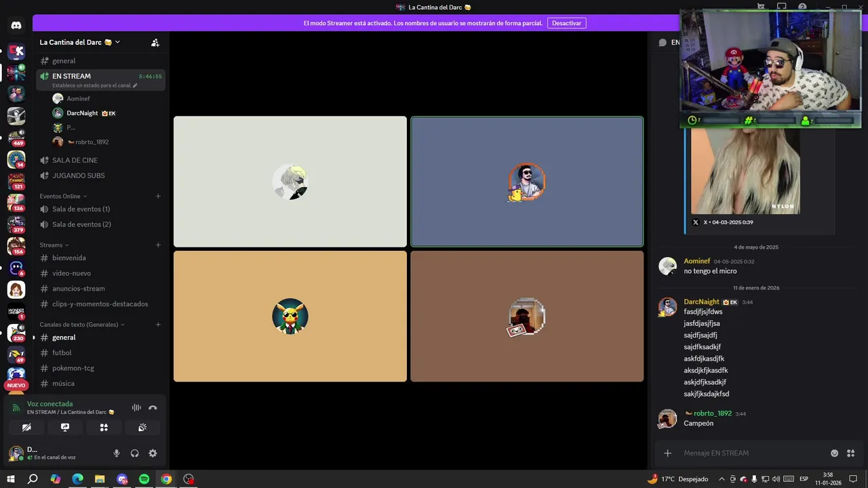Open Spotify from the taskbar
The height and width of the screenshot is (488, 868).
click(x=144, y=479)
